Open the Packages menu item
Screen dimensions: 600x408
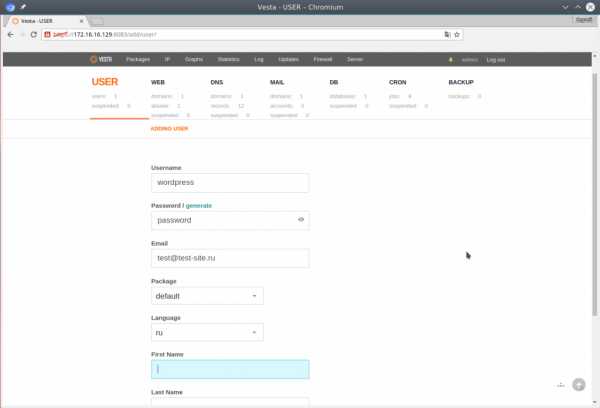click(x=138, y=60)
